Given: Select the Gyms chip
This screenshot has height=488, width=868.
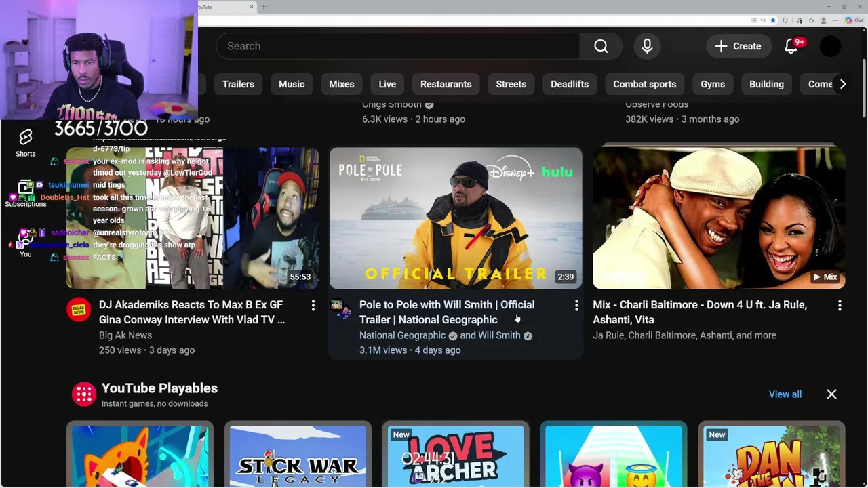Looking at the screenshot, I should (713, 84).
